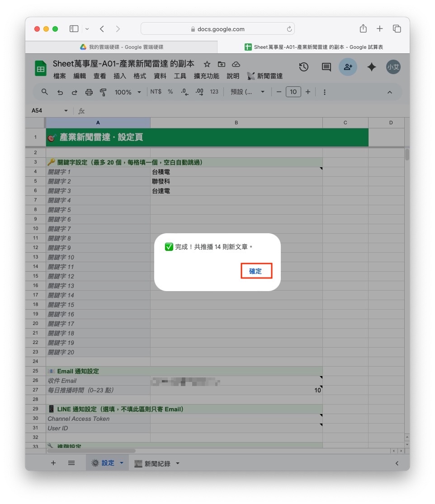Viewport: 435px width, 504px height.
Task: Increase decimal places
Action: click(199, 92)
